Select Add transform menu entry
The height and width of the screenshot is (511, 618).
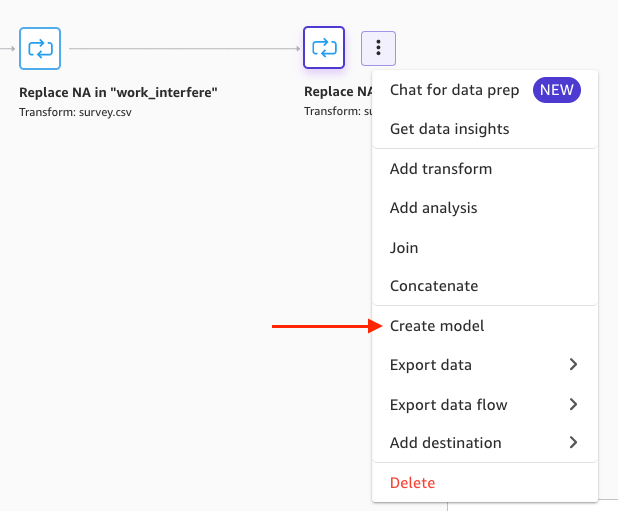click(441, 169)
